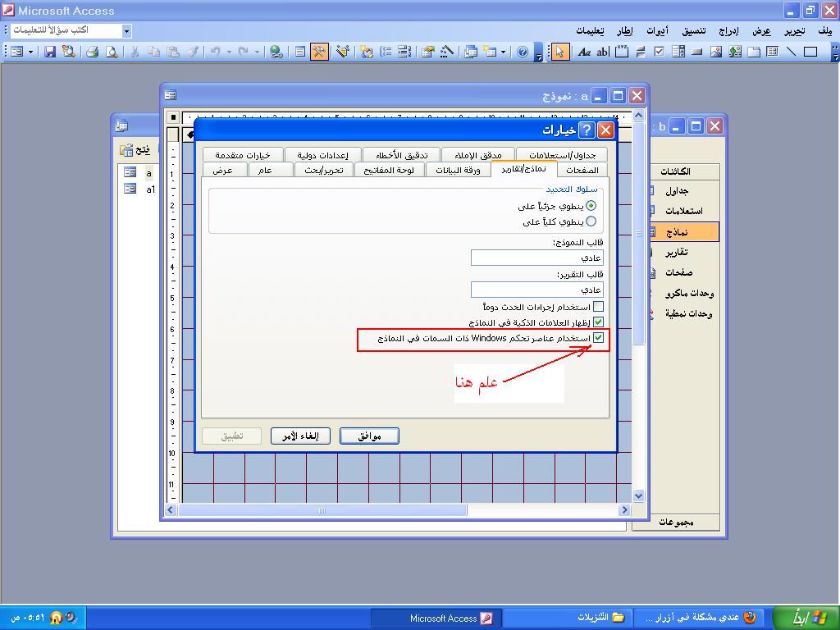The image size is (840, 630).
Task: Select the Format Painter brush
Action: 192,52
